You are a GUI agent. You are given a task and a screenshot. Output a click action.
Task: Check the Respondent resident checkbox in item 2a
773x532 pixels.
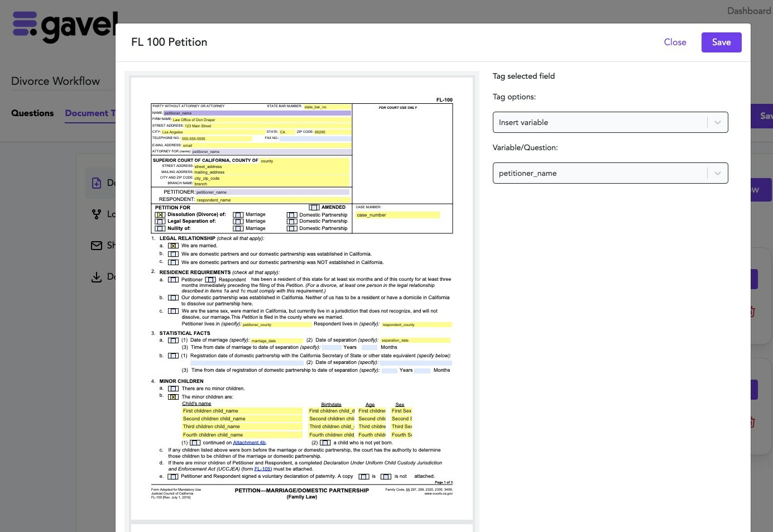click(210, 280)
